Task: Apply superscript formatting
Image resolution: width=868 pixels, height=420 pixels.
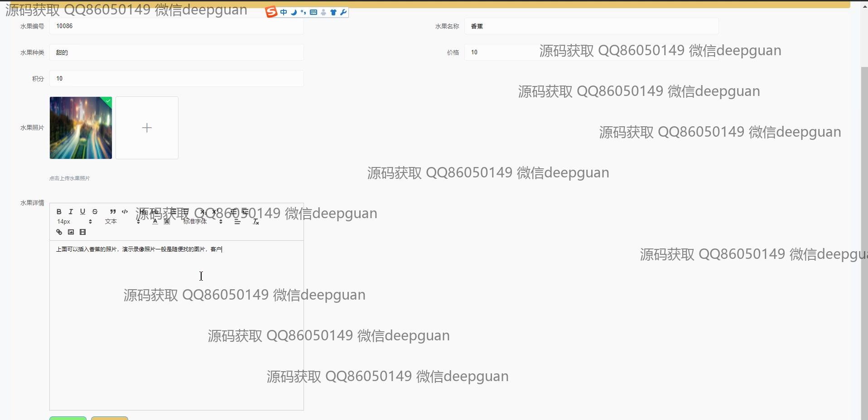Action: (215, 211)
